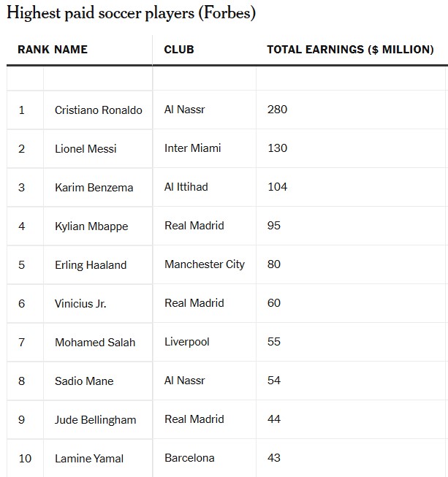Select the Erling Haaland name cell

91,265
